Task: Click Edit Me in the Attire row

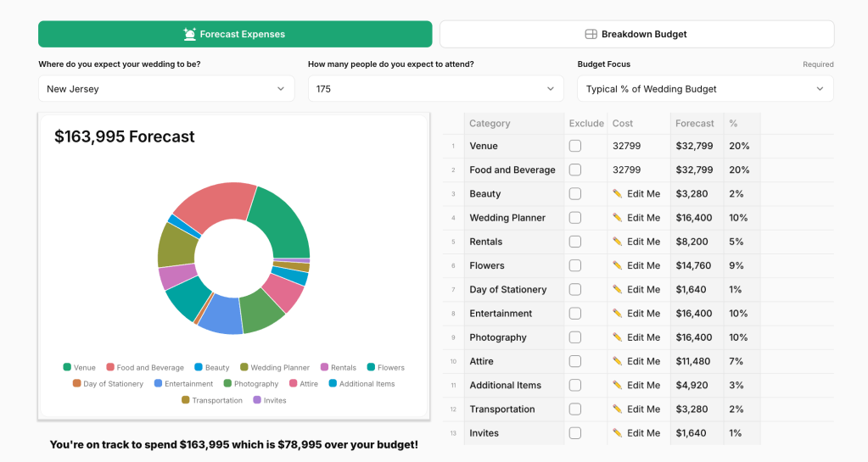Action: [643, 361]
